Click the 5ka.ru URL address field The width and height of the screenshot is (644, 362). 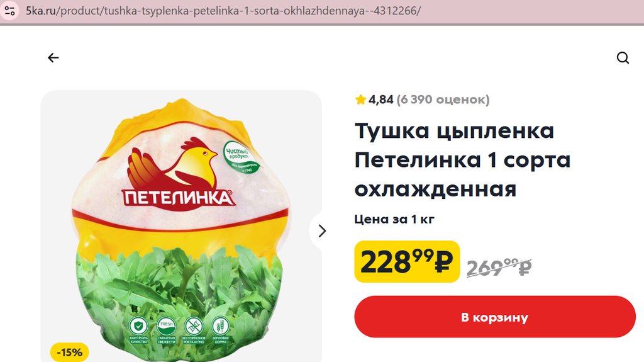pyautogui.click(x=223, y=11)
